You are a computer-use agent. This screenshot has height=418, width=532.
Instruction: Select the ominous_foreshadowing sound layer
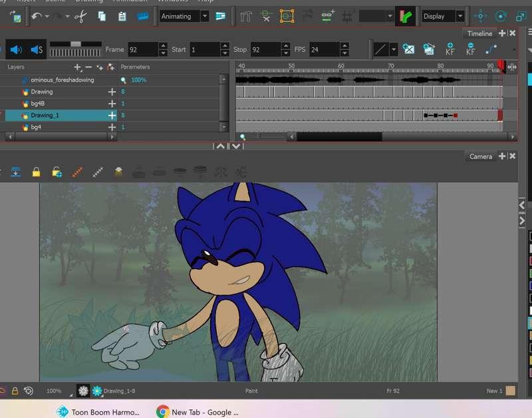click(x=62, y=80)
